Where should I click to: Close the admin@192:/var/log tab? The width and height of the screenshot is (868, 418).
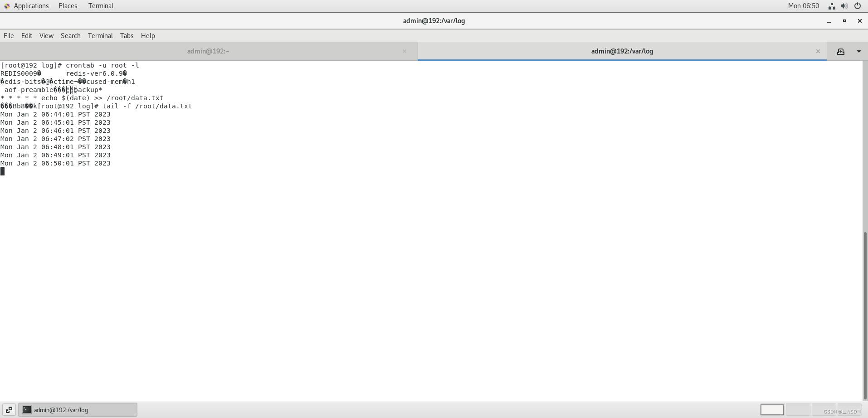click(x=818, y=51)
